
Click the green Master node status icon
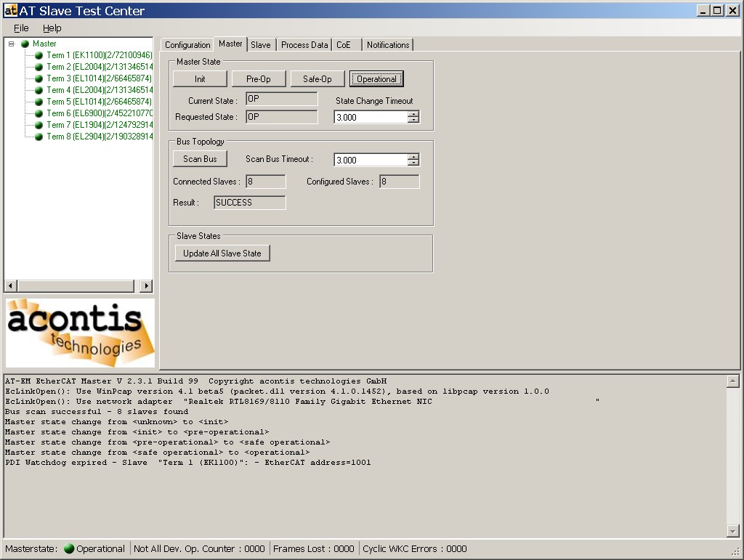click(x=25, y=44)
